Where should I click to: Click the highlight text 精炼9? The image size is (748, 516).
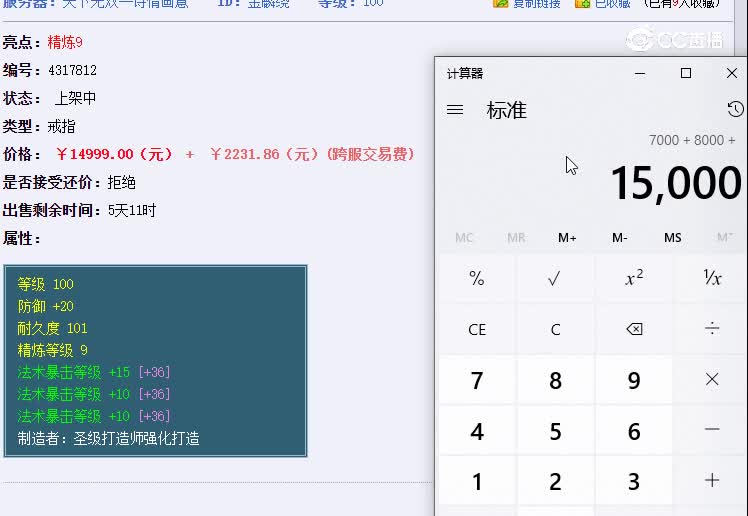point(65,42)
